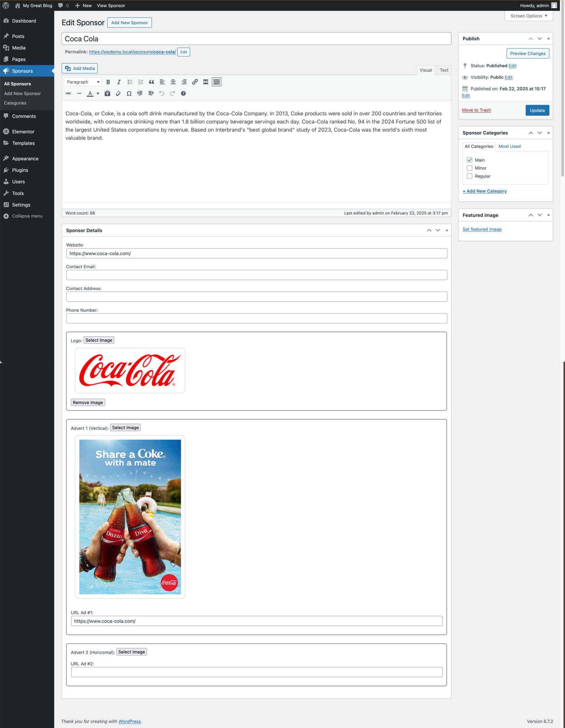
Task: Expand the Screen Options panel
Action: click(x=528, y=16)
